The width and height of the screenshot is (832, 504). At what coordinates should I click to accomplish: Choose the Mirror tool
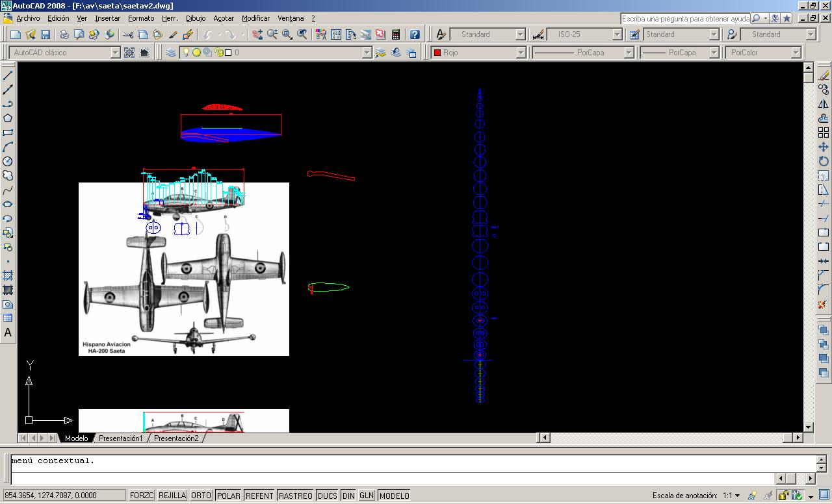click(824, 105)
